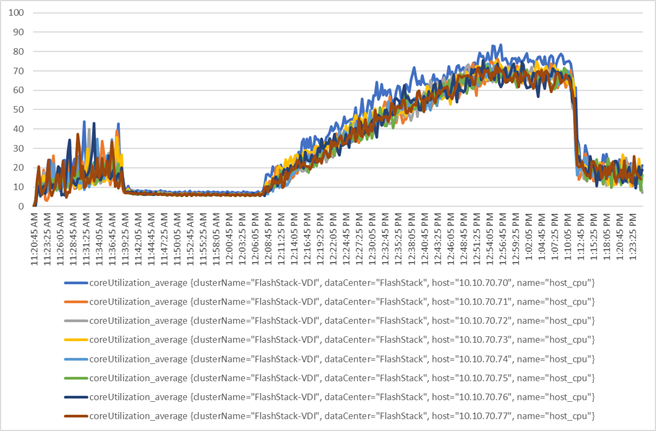The height and width of the screenshot is (431, 656).
Task: Select legend entry for host 10.10.70.70
Action: pyautogui.click(x=329, y=283)
